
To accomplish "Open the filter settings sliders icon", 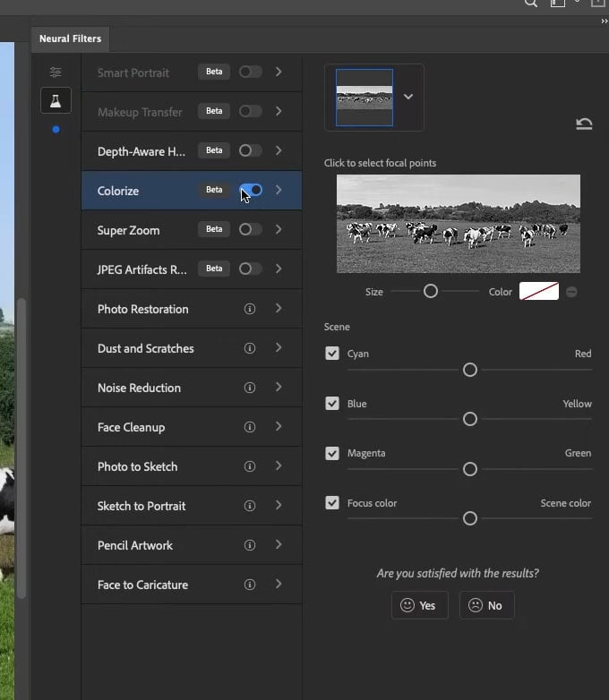I will pos(56,73).
